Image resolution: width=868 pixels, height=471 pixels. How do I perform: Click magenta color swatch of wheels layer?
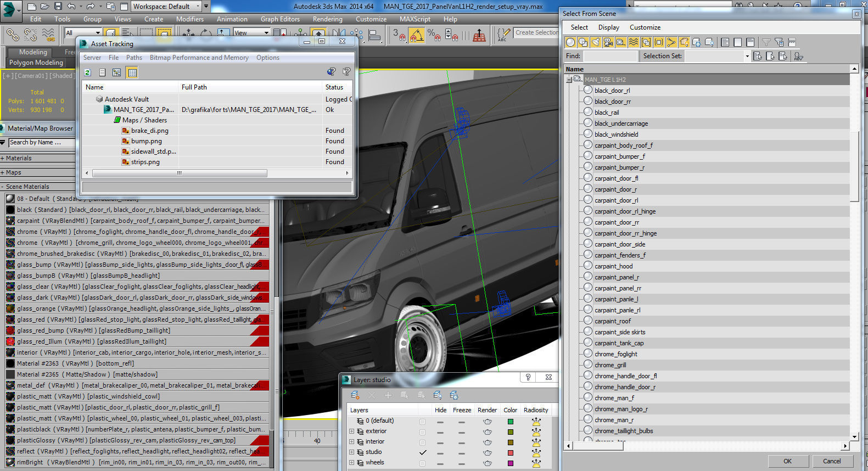pyautogui.click(x=511, y=463)
